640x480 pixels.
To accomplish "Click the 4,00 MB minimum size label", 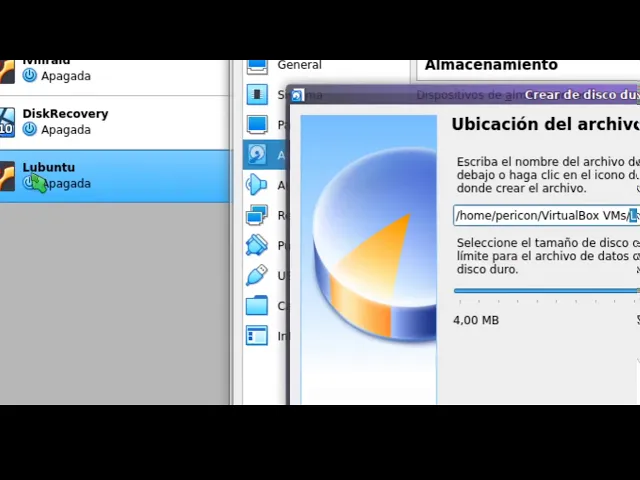I will 476,320.
